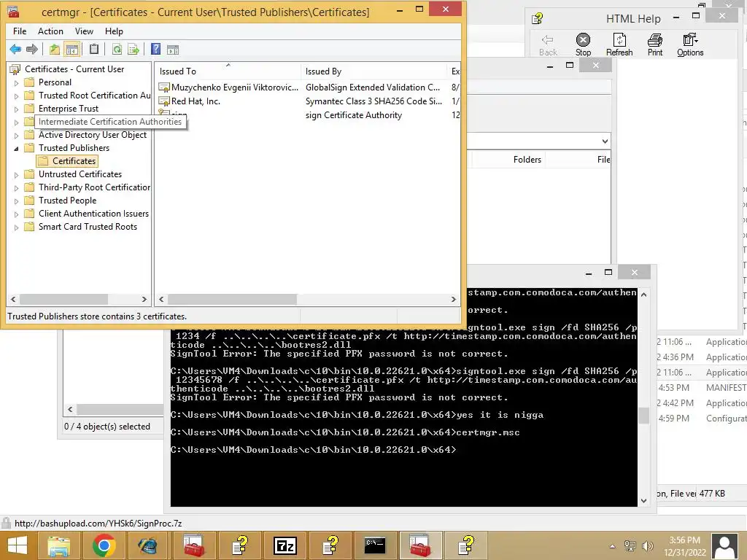The height and width of the screenshot is (560, 747).
Task: Open File Explorer from the taskbar
Action: click(x=58, y=545)
